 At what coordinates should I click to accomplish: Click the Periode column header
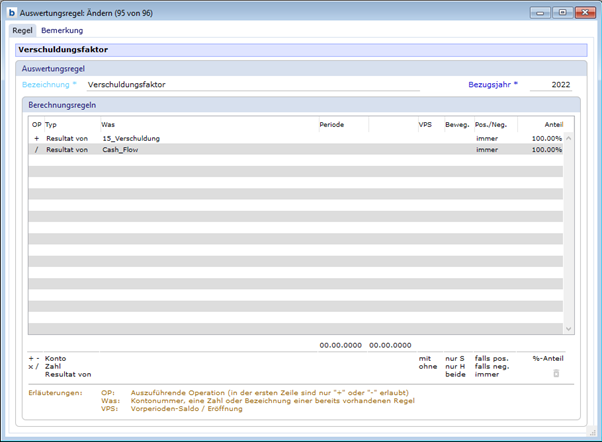coord(332,124)
